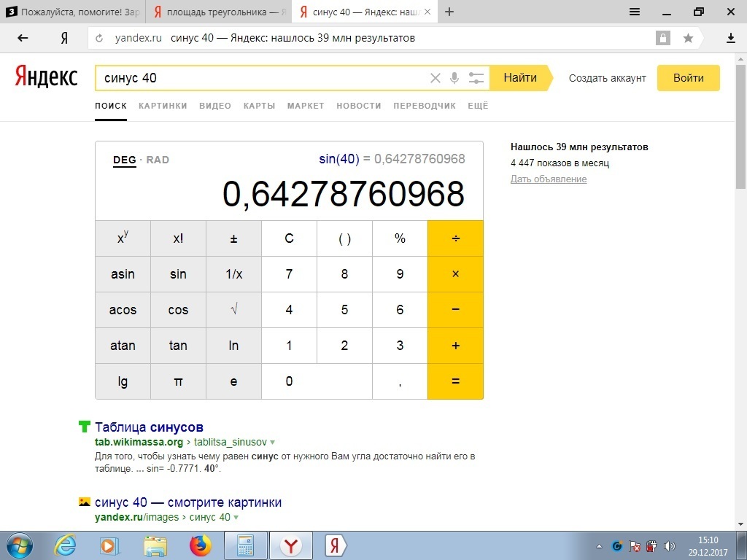
Task: Open Windows Media Player from taskbar
Action: 109,545
